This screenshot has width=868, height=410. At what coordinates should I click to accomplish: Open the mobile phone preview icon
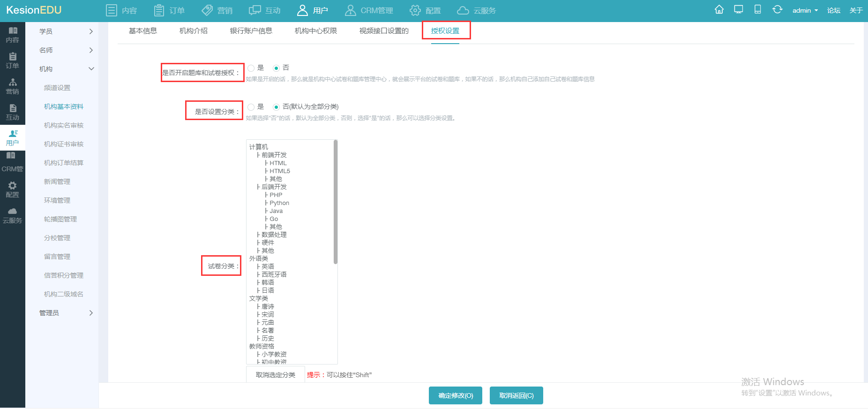757,10
